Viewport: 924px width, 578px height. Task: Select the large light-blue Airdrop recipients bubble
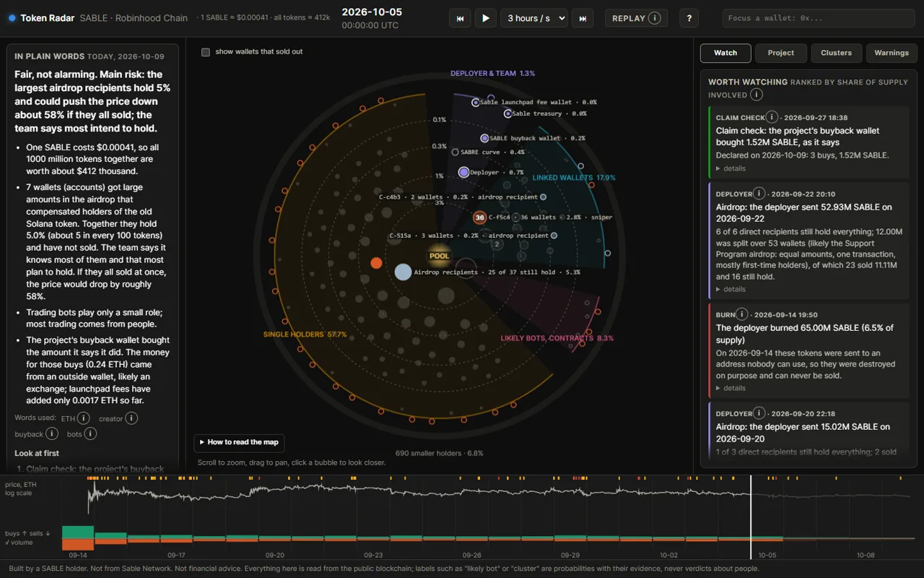[x=403, y=272]
